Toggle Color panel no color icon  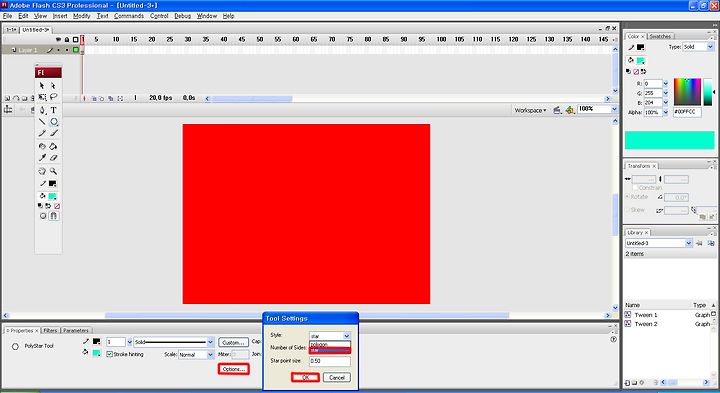(636, 72)
